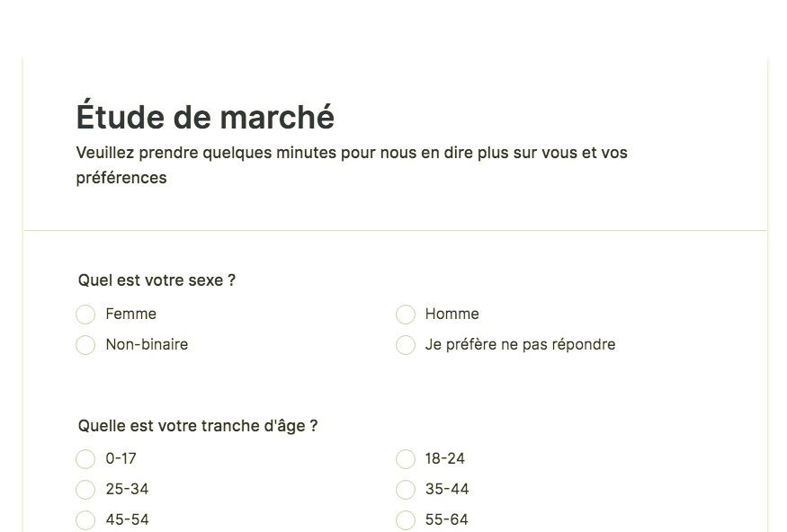Screen dimensions: 787x532
Task: Choose the Non-binaire option
Action: pos(85,345)
